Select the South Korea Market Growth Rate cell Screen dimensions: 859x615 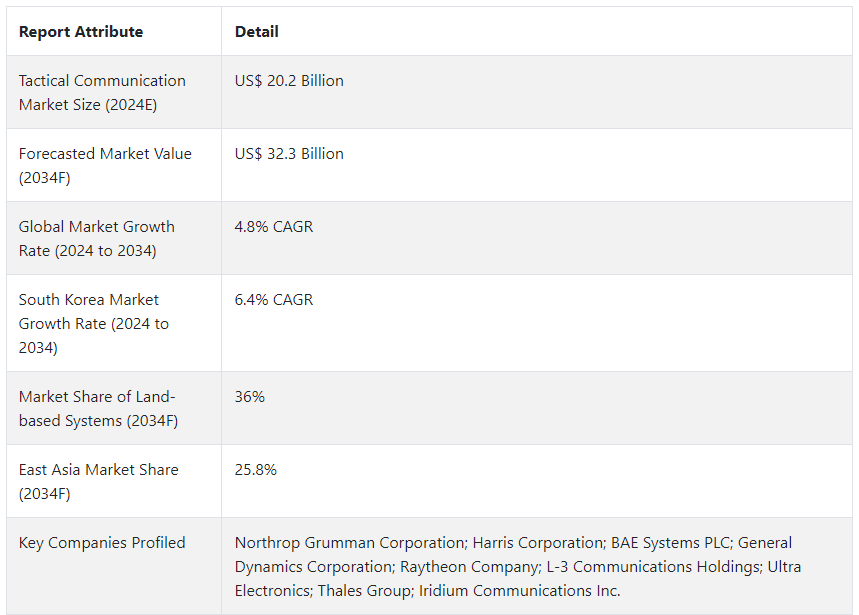[94, 323]
